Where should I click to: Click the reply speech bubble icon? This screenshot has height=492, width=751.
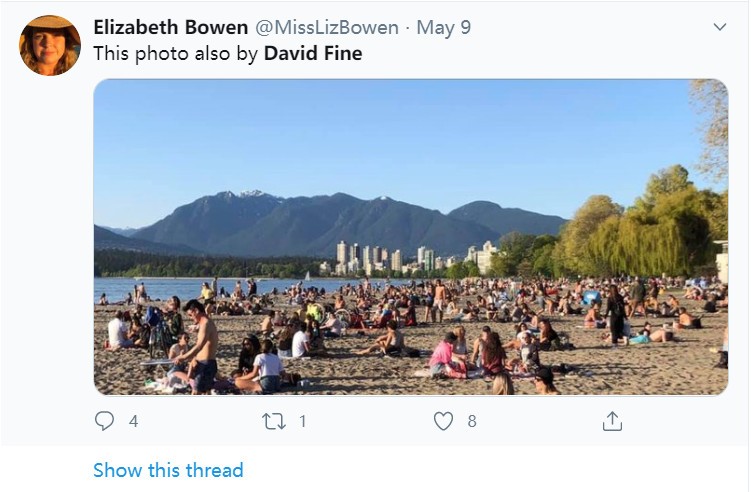pos(104,421)
